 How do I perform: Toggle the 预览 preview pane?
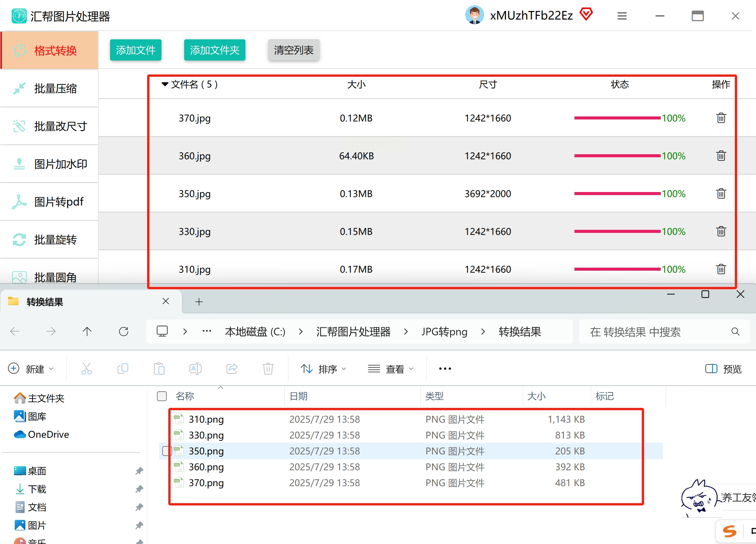pos(723,369)
